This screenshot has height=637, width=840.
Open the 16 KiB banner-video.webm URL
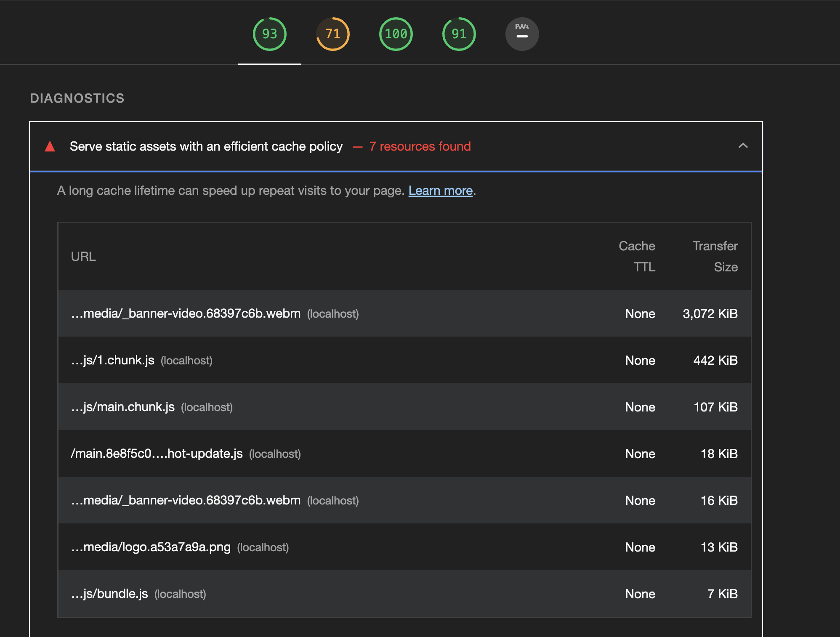coord(186,500)
